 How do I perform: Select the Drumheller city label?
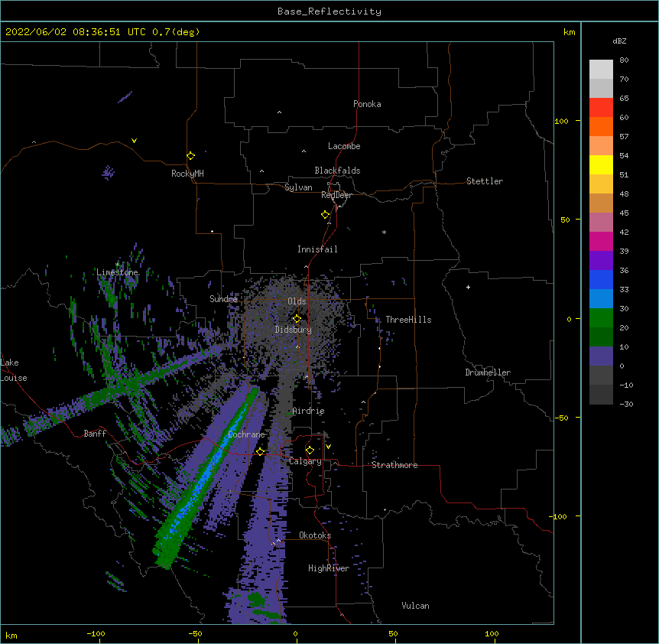click(488, 372)
